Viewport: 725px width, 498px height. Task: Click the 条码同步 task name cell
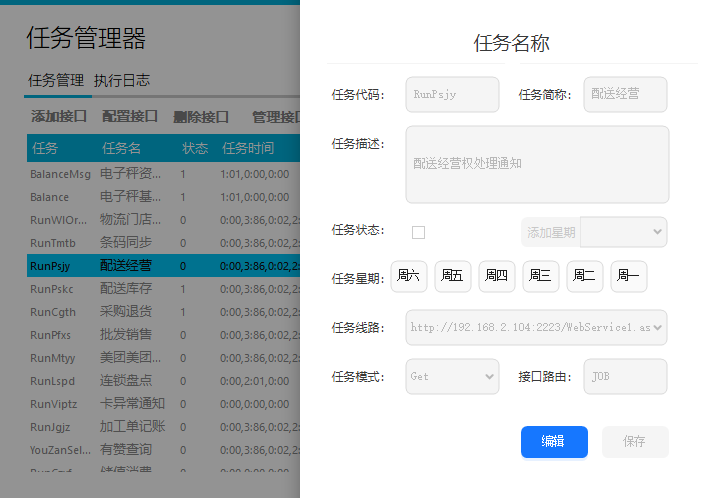point(126,243)
